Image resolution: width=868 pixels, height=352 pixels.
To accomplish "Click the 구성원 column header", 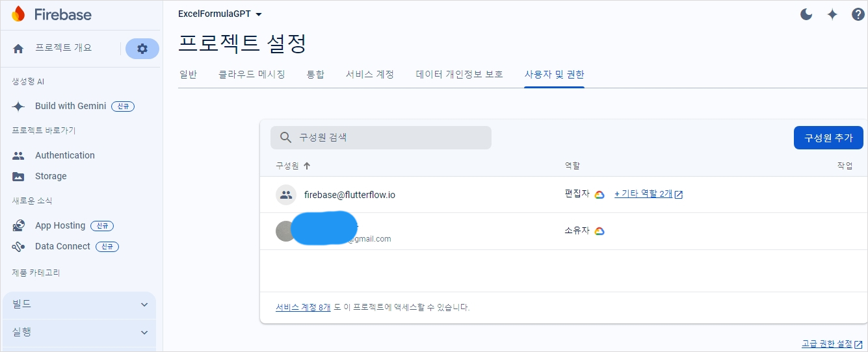I will pyautogui.click(x=287, y=166).
